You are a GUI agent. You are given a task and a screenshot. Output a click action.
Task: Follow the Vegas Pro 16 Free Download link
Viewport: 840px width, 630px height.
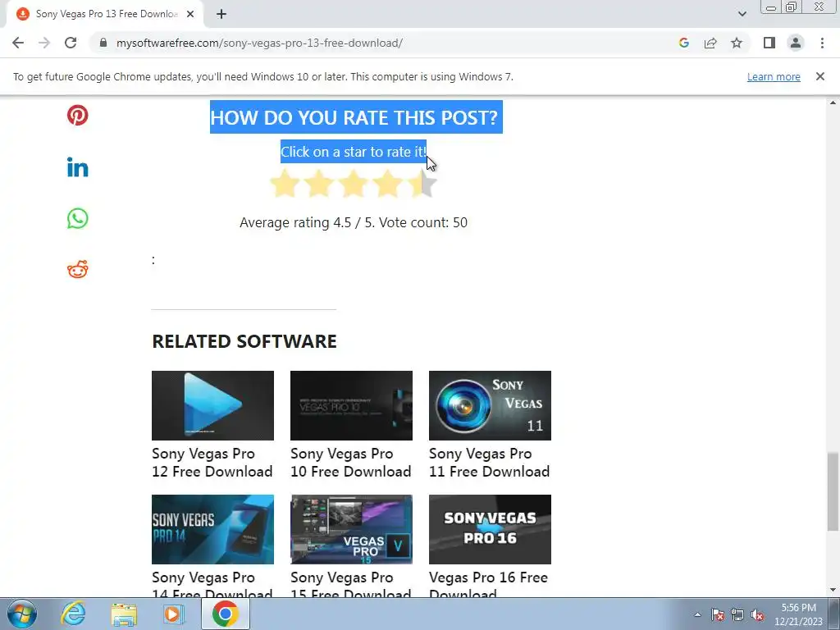pyautogui.click(x=489, y=583)
